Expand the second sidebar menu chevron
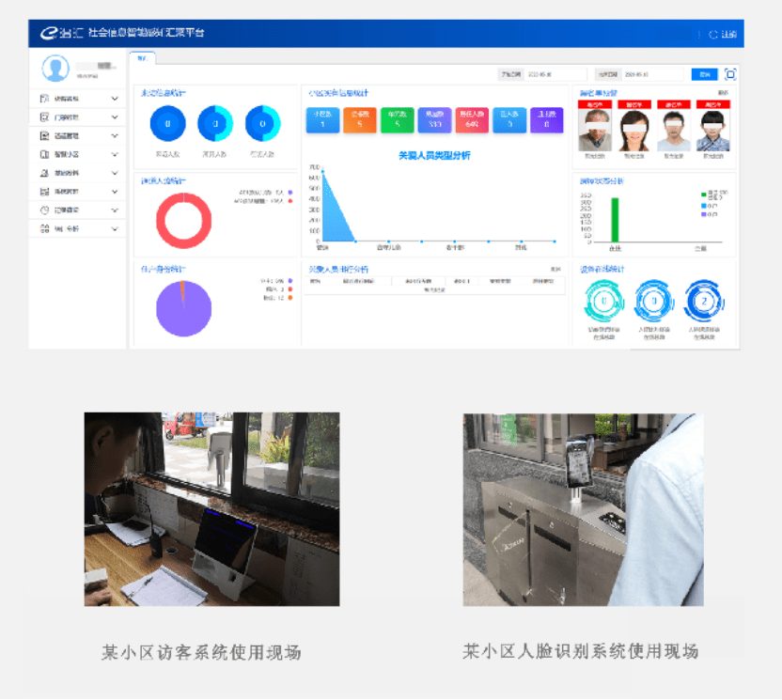The image size is (782, 700). pyautogui.click(x=115, y=117)
